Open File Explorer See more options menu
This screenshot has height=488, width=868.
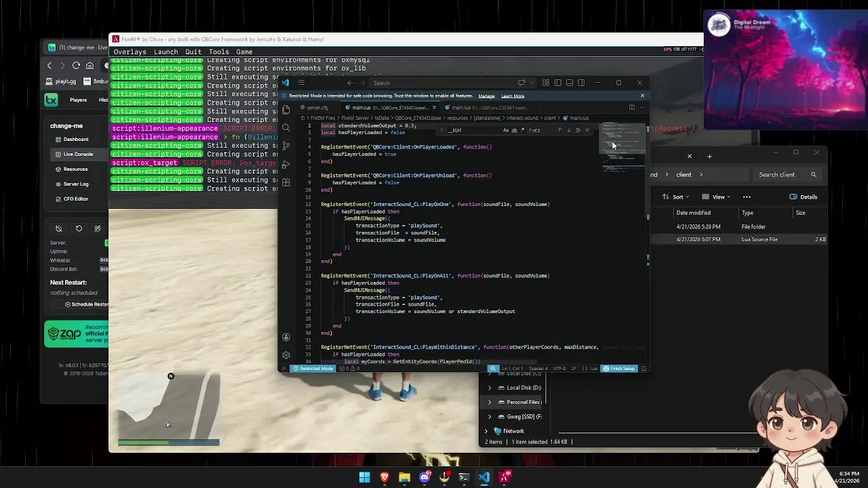(747, 197)
